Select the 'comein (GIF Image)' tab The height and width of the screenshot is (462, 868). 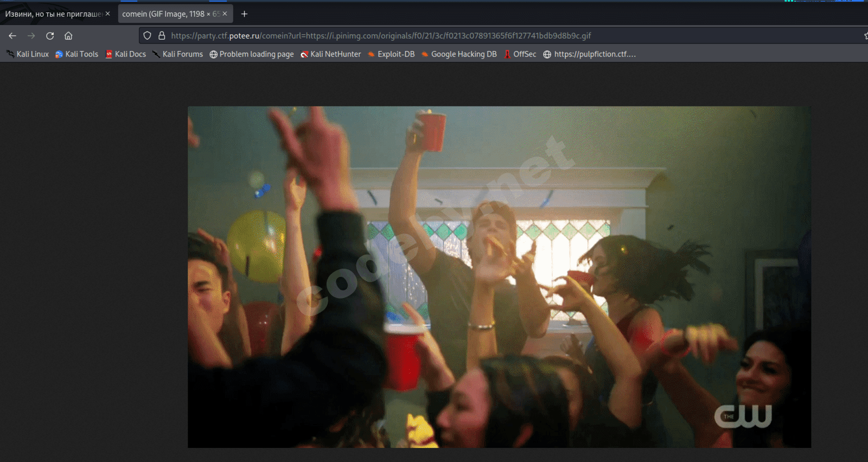click(x=175, y=14)
